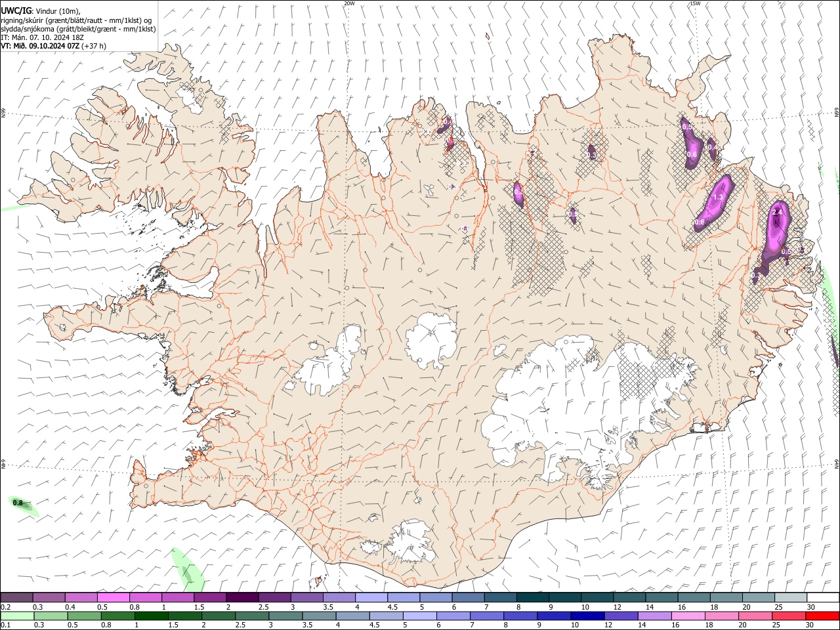Click the Vindur (10m) header label
The height and width of the screenshot is (630, 840).
point(58,11)
